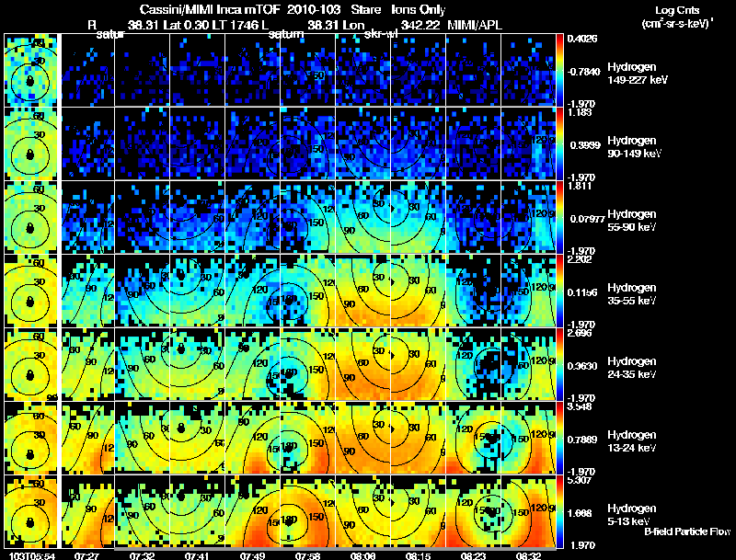Viewport: 736px width, 560px height.
Task: Click the 'Lon 342.22' value in header
Action: coord(394,25)
